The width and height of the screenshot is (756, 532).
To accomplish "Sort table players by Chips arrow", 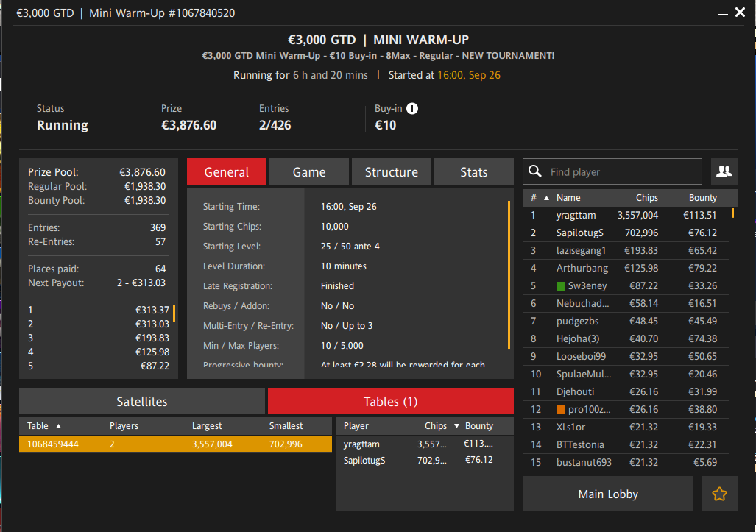I will [x=456, y=426].
